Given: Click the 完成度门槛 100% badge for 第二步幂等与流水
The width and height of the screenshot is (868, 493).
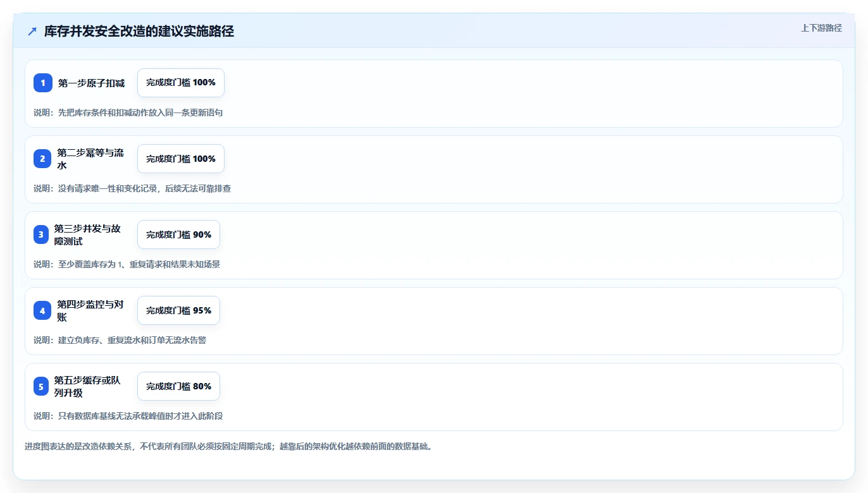Looking at the screenshot, I should pos(181,159).
